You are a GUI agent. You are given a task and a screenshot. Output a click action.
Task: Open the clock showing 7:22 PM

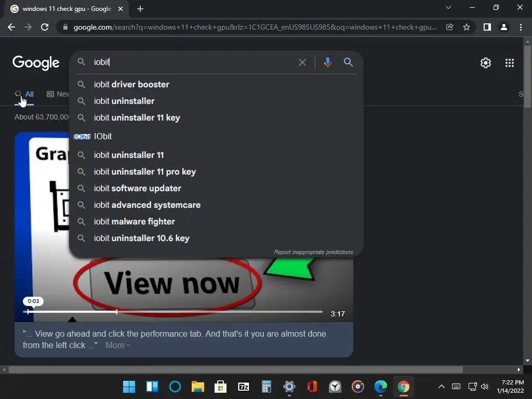[x=510, y=387]
